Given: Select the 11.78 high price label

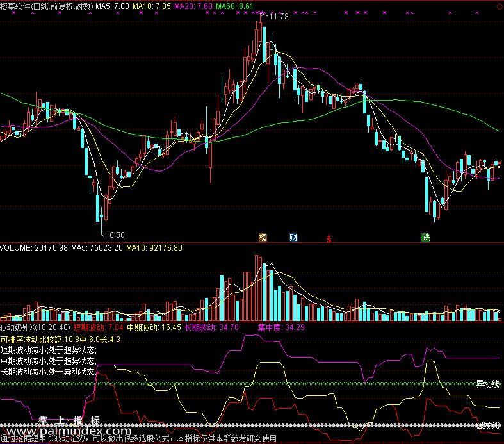Looking at the screenshot, I should (x=279, y=17).
